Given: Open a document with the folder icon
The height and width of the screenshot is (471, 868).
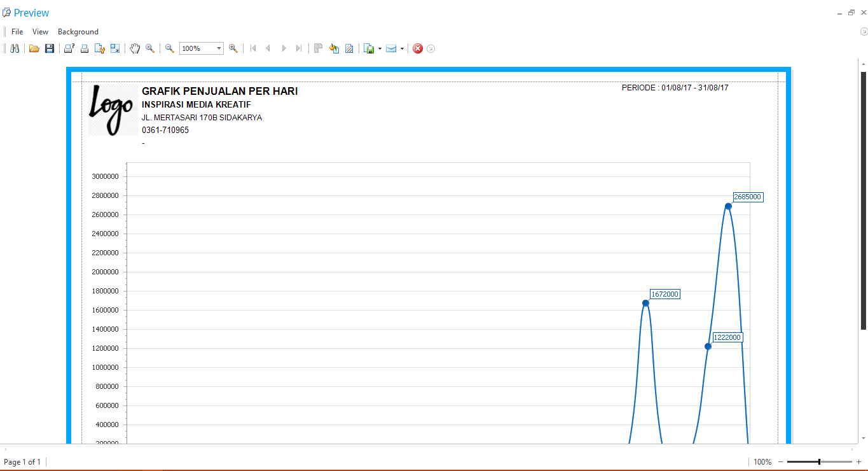Looking at the screenshot, I should click(x=34, y=48).
